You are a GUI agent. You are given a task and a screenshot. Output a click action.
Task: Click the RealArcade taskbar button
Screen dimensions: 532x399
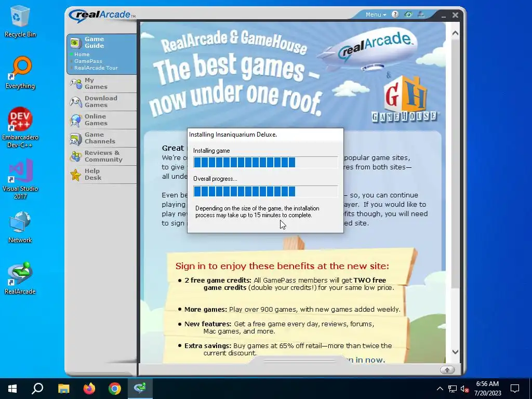click(140, 389)
